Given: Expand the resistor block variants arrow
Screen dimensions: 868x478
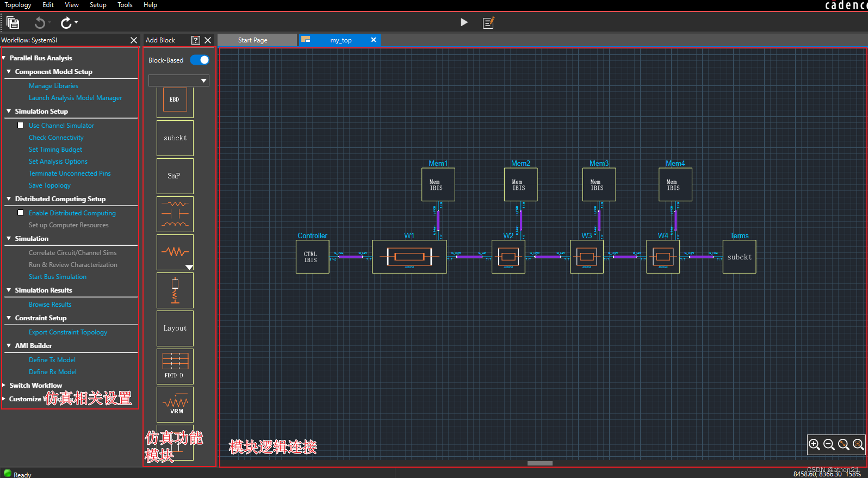Looking at the screenshot, I should tap(189, 267).
